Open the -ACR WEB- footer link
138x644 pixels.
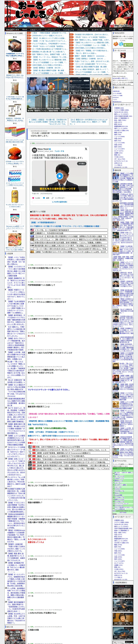click(x=123, y=512)
